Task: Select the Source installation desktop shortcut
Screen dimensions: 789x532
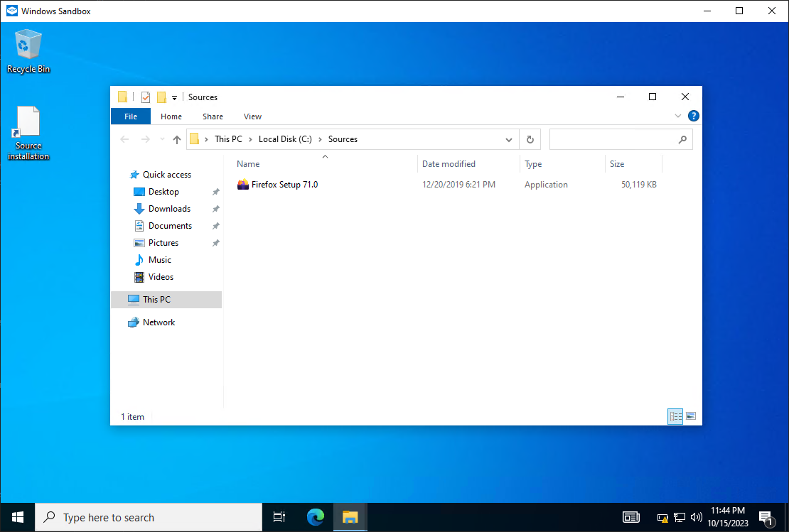Action: pyautogui.click(x=28, y=134)
